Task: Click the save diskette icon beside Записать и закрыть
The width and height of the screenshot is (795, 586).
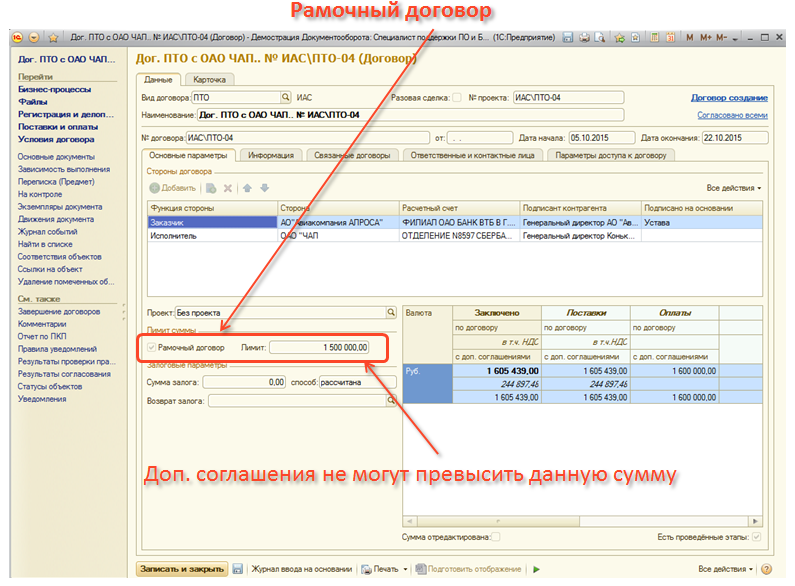Action: 237,569
